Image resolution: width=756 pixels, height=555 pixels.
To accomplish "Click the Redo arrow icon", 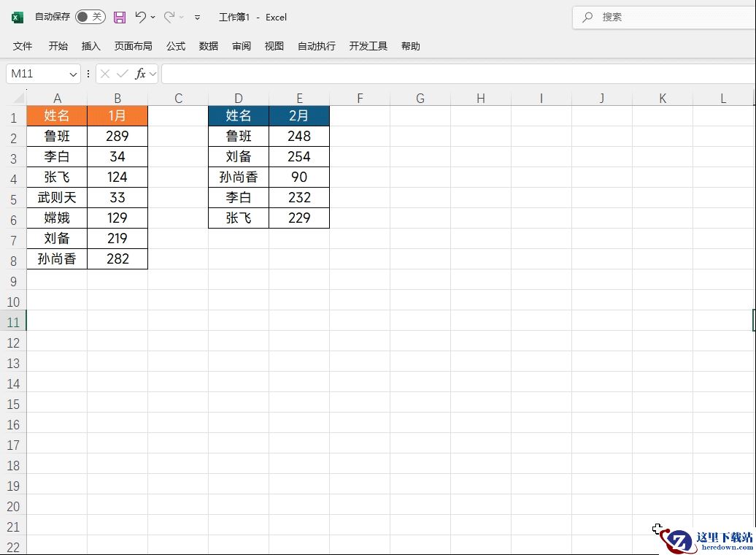I will point(169,17).
